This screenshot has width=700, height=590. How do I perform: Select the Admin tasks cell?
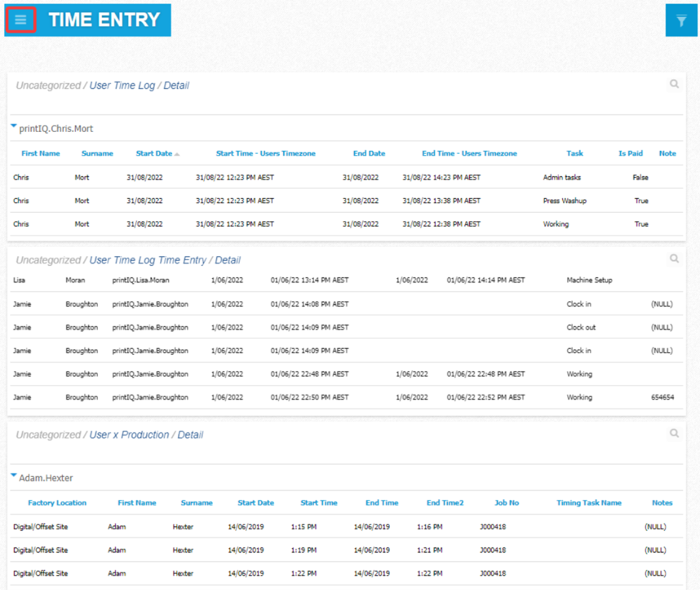[562, 177]
